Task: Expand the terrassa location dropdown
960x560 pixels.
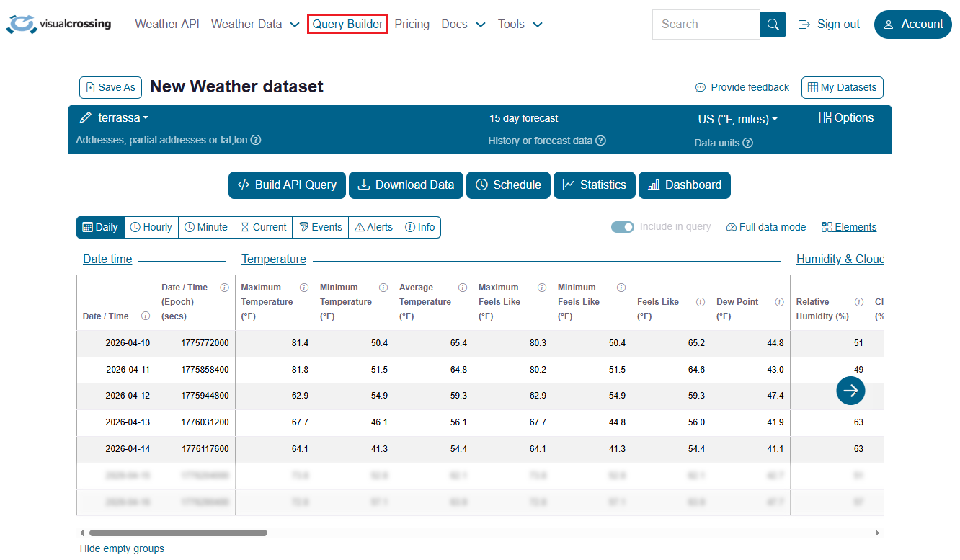Action: 123,117
